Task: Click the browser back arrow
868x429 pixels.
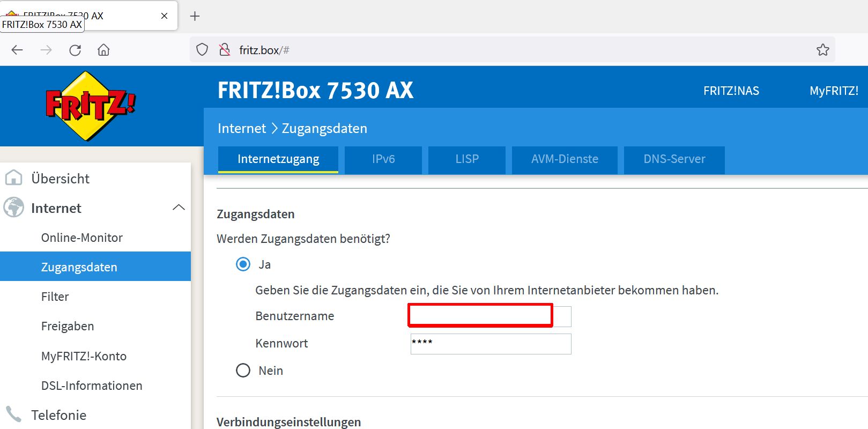Action: pyautogui.click(x=17, y=50)
